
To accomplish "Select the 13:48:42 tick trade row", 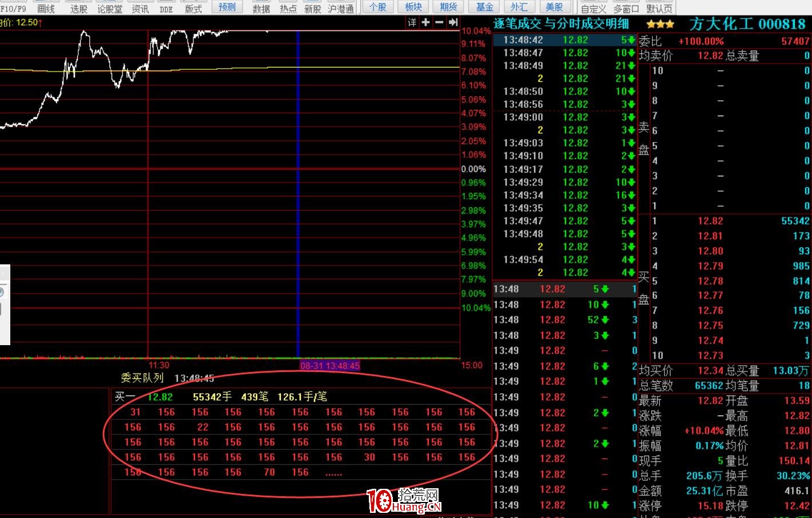I will [x=564, y=40].
